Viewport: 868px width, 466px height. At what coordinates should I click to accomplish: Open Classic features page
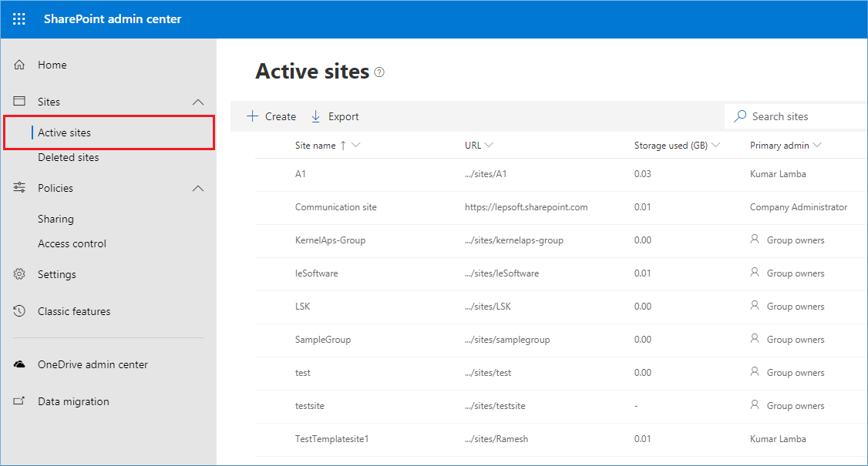(x=74, y=311)
